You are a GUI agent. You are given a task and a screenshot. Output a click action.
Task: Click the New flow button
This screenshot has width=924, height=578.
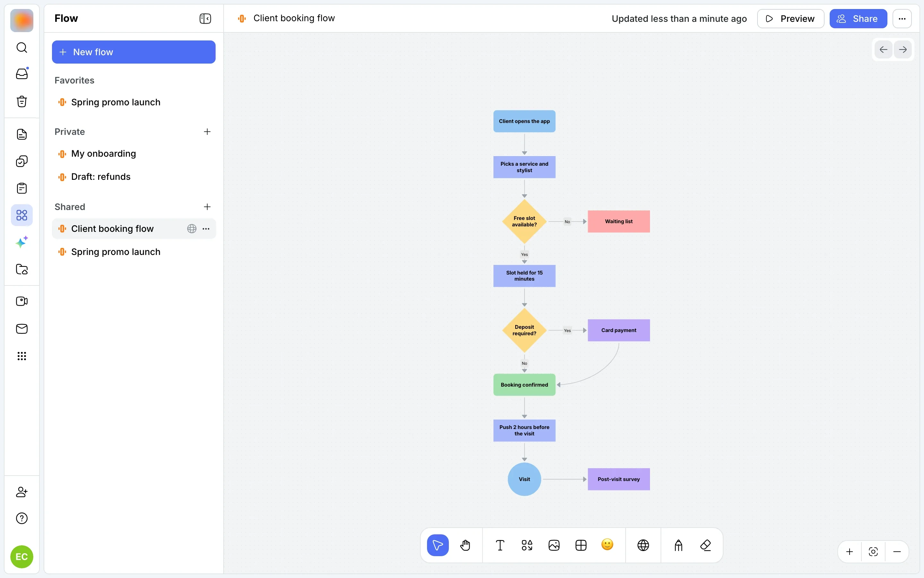click(134, 52)
